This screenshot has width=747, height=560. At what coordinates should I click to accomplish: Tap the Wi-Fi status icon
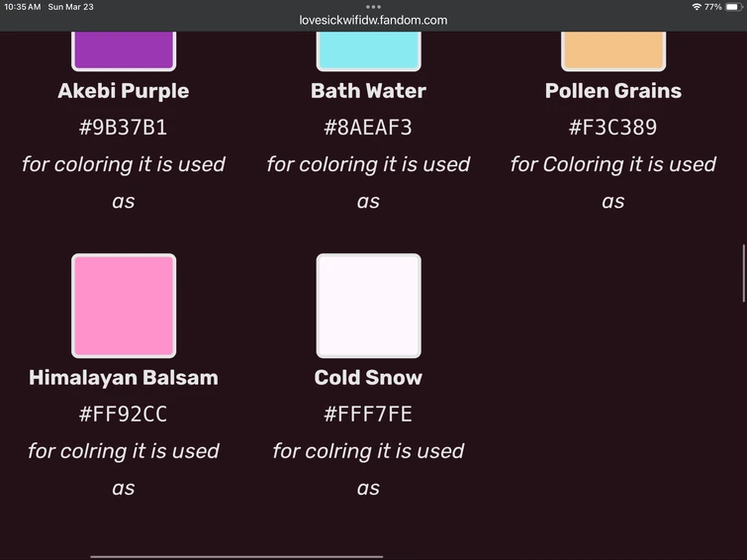tap(696, 7)
